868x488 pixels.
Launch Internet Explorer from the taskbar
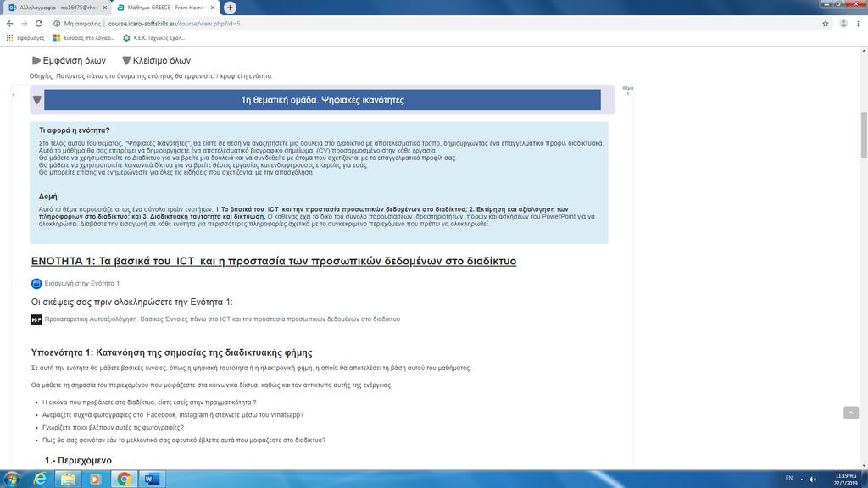tap(40, 479)
